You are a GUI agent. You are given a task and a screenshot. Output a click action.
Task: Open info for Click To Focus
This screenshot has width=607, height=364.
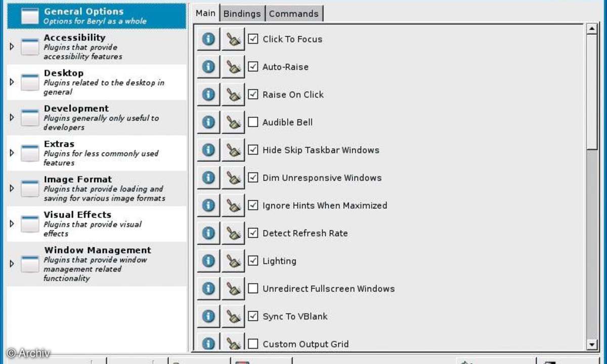208,39
